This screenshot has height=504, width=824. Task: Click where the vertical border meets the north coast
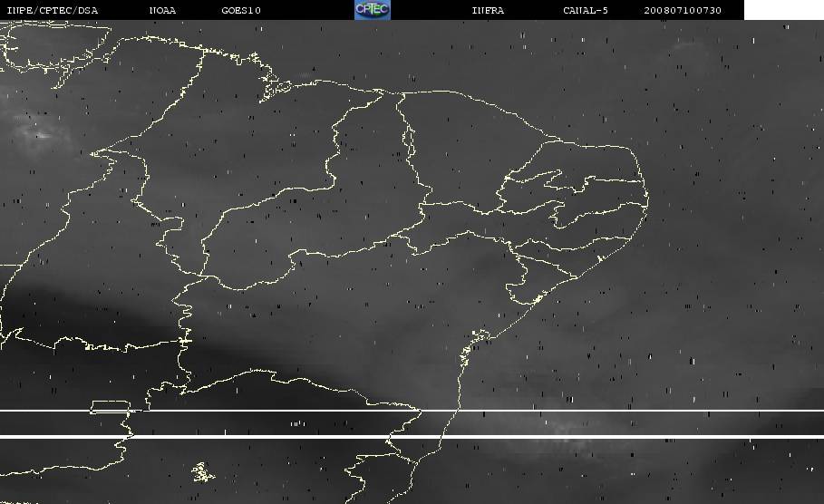coord(397,93)
